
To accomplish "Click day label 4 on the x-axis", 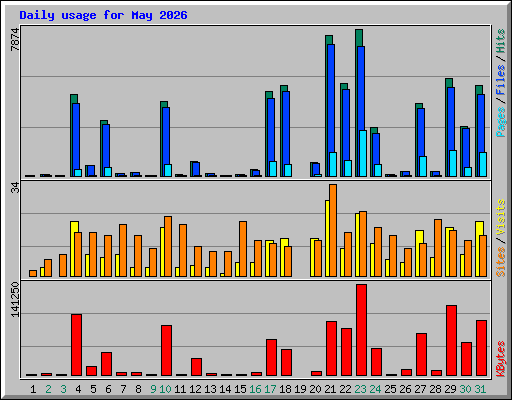I will tap(78, 389).
